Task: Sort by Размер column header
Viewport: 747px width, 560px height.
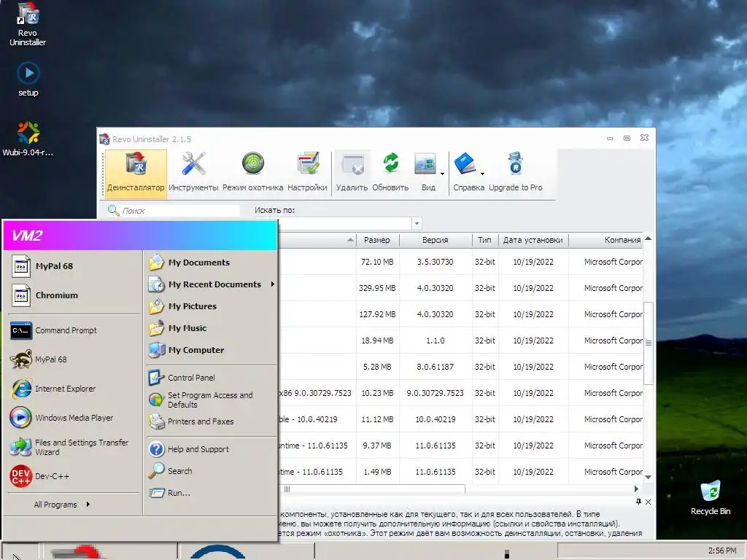Action: click(377, 240)
